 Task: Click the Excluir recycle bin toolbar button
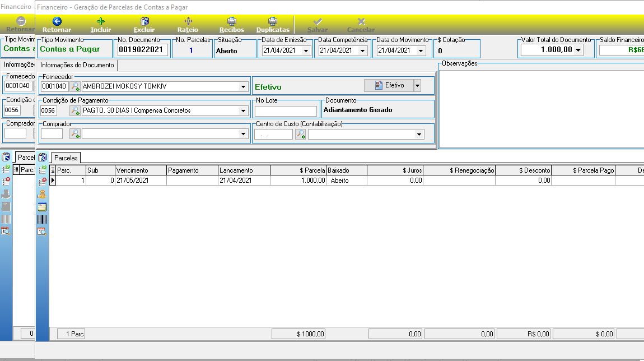[x=144, y=25]
